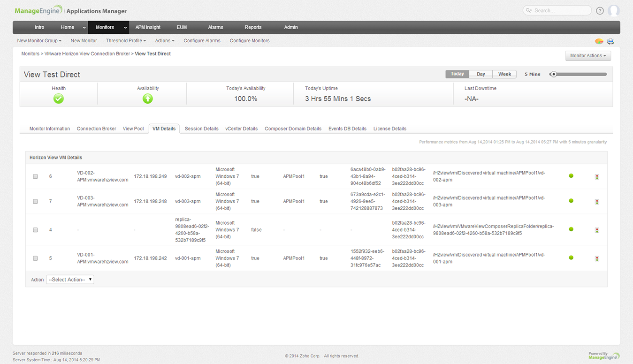This screenshot has height=364, width=633.
Task: Check the box for VD-001-APM row
Action: (x=35, y=258)
